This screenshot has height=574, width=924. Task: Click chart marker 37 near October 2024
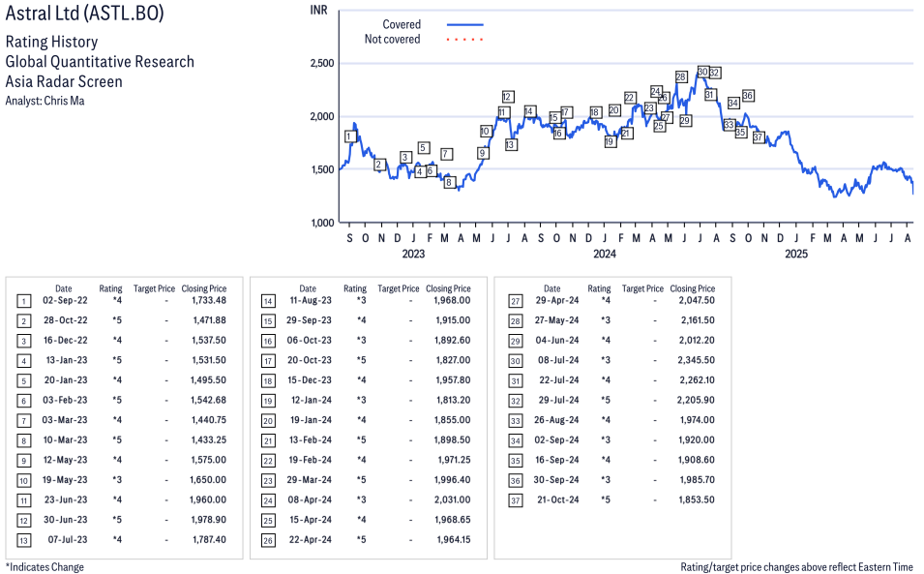point(759,137)
